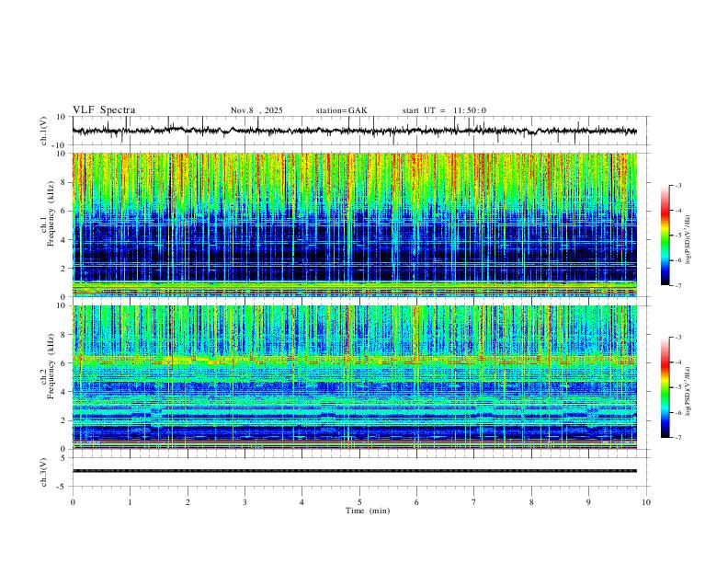Viewport: 728px width, 563px height.
Task: Click the time axis tick label "0"
Action: (x=73, y=502)
